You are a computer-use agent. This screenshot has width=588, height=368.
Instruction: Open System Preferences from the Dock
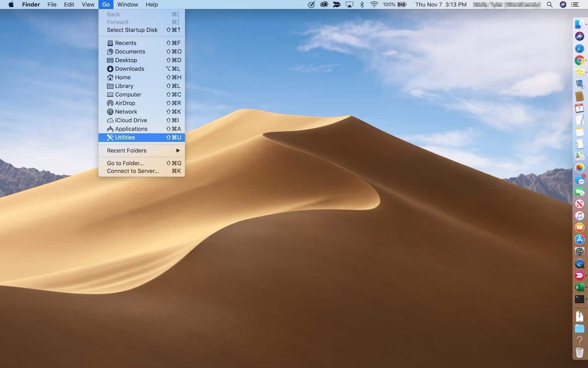click(579, 251)
